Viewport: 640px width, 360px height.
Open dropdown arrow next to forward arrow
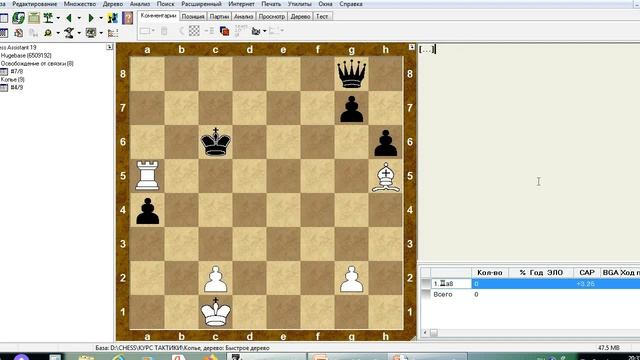pos(101,18)
